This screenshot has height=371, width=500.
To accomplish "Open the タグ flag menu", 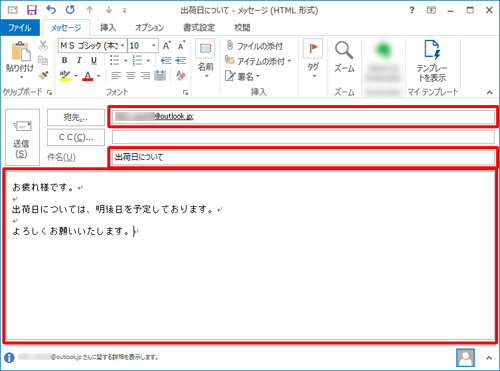I will [x=313, y=59].
